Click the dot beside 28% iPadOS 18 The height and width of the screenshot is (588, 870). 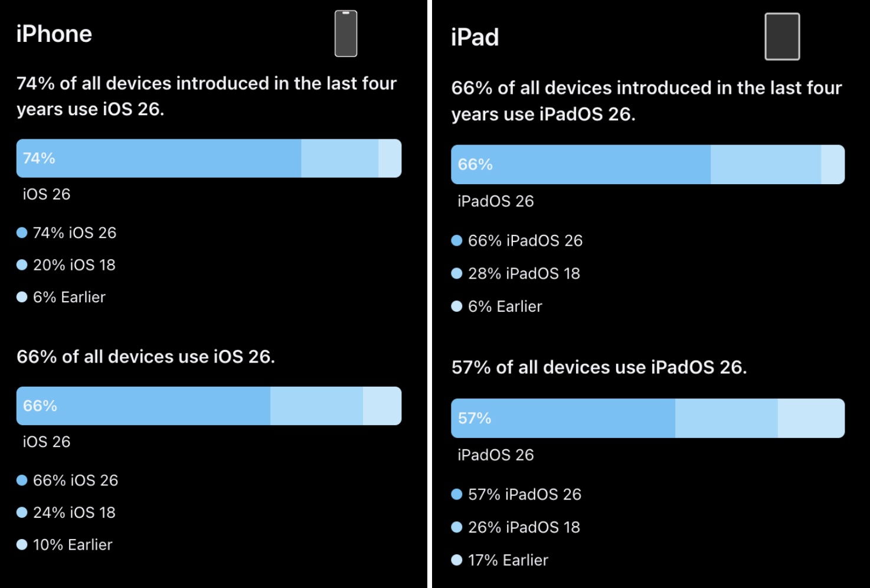pos(456,273)
